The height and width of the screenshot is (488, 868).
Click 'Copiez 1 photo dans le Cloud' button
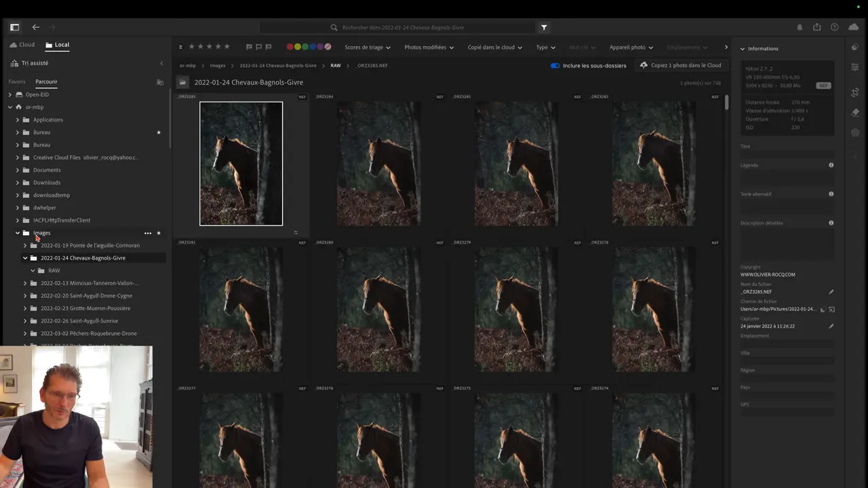click(680, 66)
